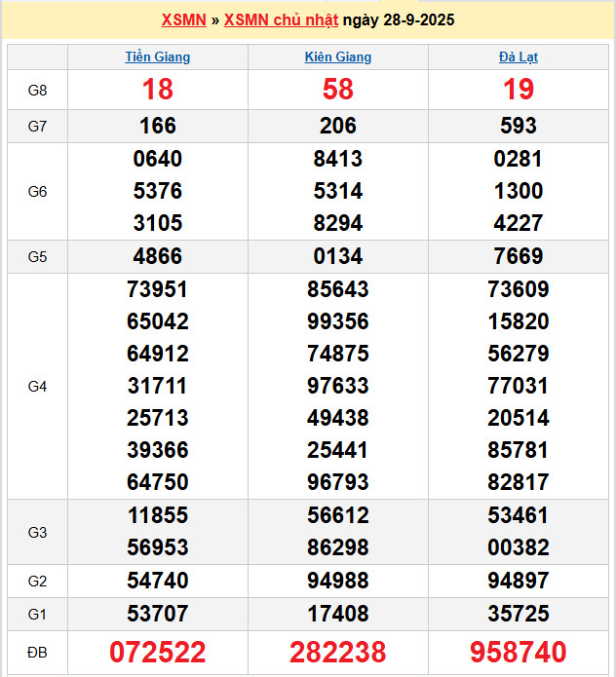Select the red G8 number 58
Screen dimensions: 616x677
pos(338,90)
